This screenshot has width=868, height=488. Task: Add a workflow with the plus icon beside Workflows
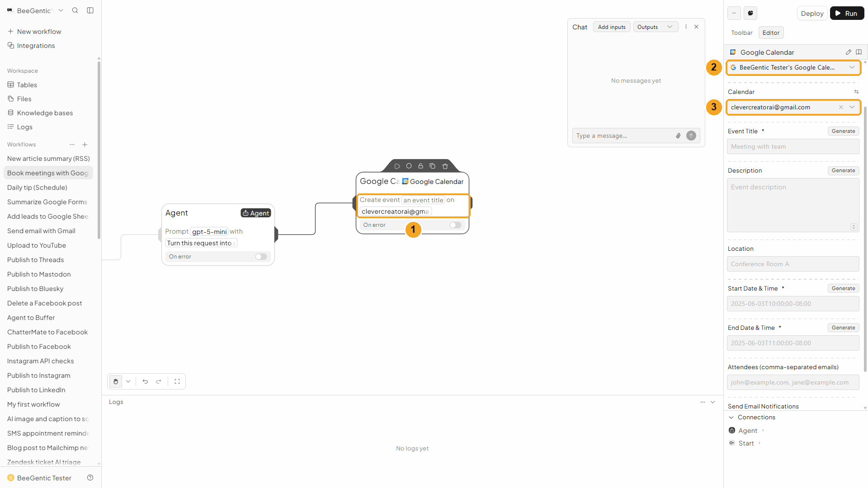pos(85,145)
